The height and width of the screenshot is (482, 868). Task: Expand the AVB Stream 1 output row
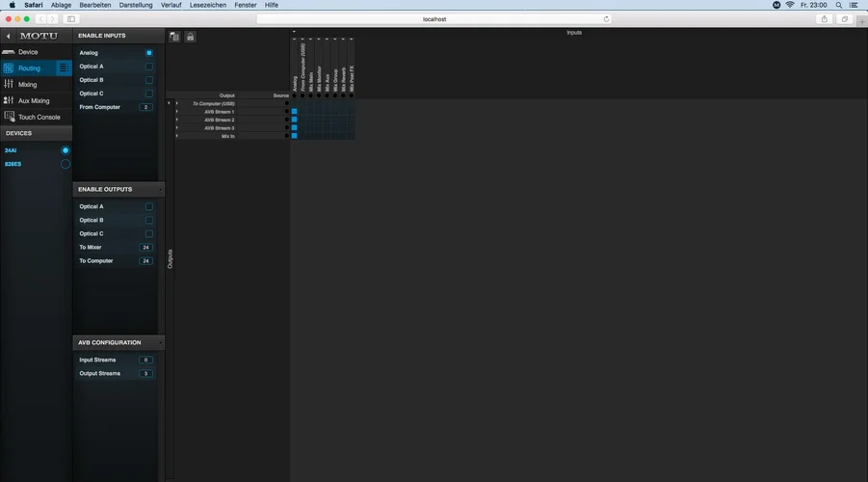point(176,112)
